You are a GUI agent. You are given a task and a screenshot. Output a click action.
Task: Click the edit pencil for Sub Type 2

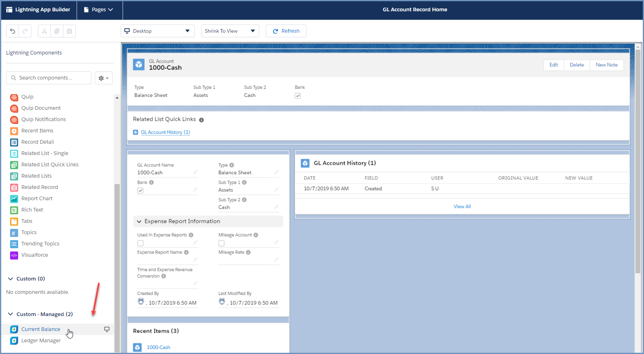point(276,207)
